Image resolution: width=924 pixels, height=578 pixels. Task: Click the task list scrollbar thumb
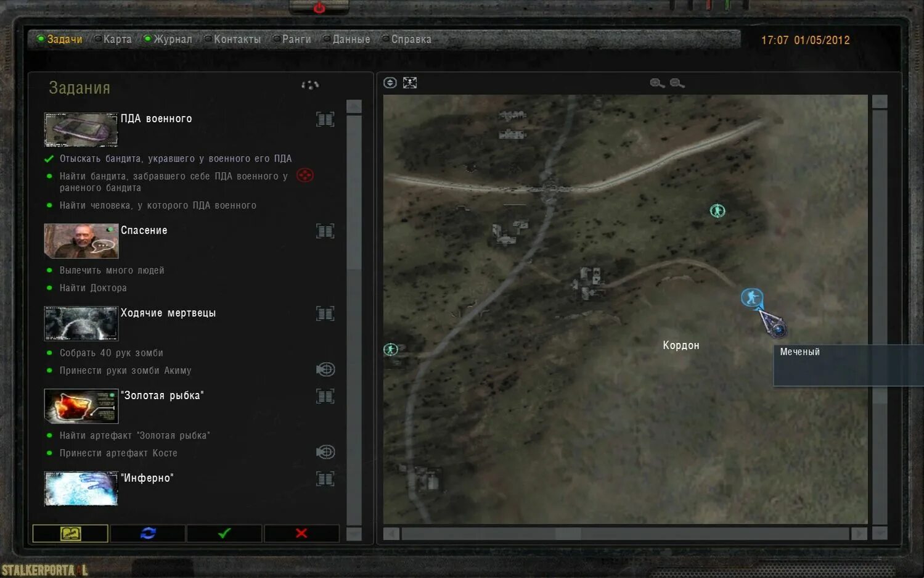[x=354, y=192]
